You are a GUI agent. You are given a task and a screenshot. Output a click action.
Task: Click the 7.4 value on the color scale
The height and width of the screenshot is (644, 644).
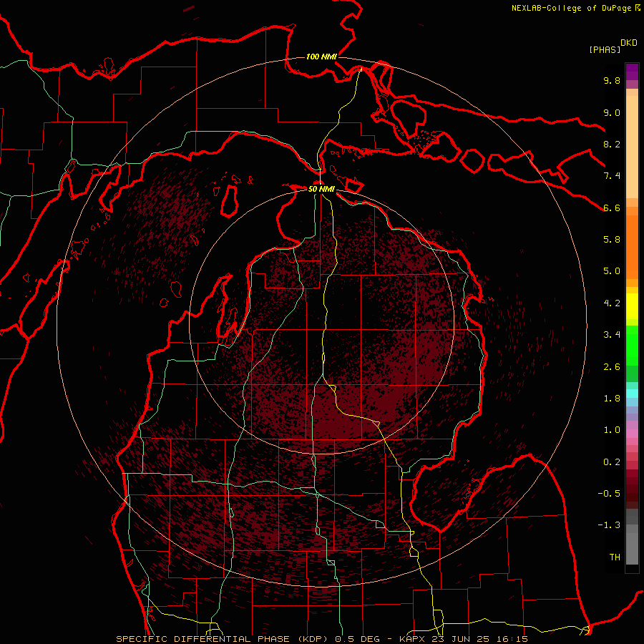pos(612,176)
